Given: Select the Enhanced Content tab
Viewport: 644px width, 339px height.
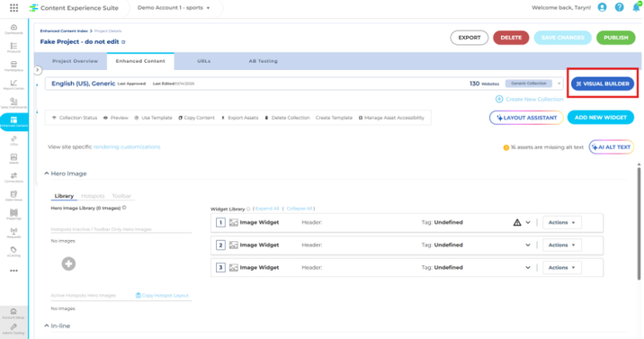Looking at the screenshot, I should click(x=140, y=61).
